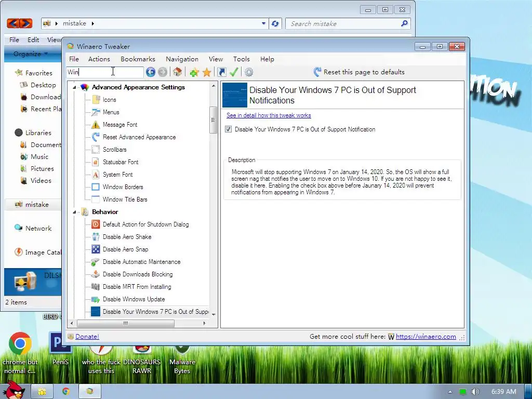Select the Menus tree item
Viewport: 532px width, 399px height.
111,112
